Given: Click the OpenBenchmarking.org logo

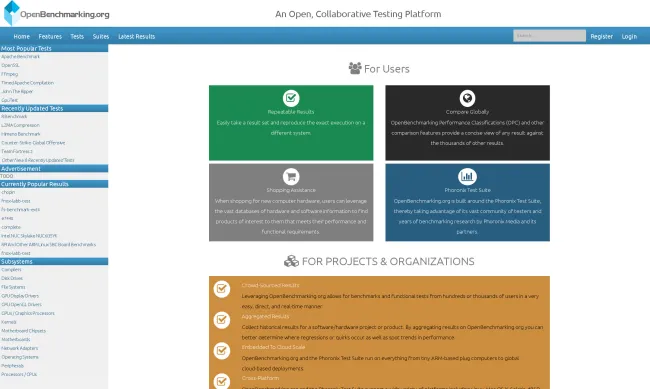Looking at the screenshot, I should click(56, 13).
